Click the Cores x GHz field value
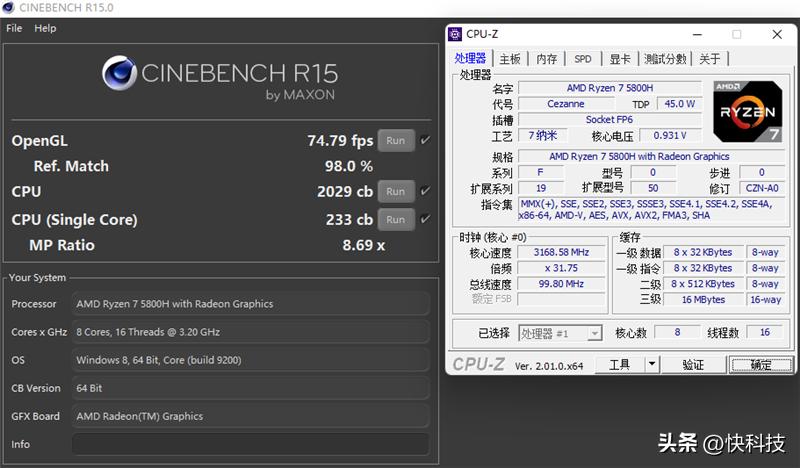The height and width of the screenshot is (468, 800). [250, 332]
